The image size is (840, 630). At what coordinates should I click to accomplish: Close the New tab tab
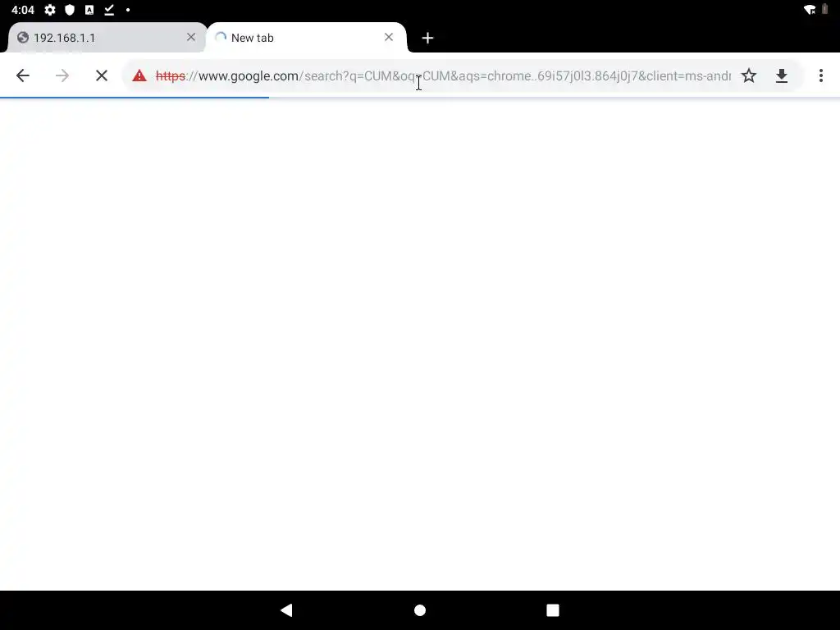[x=389, y=37]
